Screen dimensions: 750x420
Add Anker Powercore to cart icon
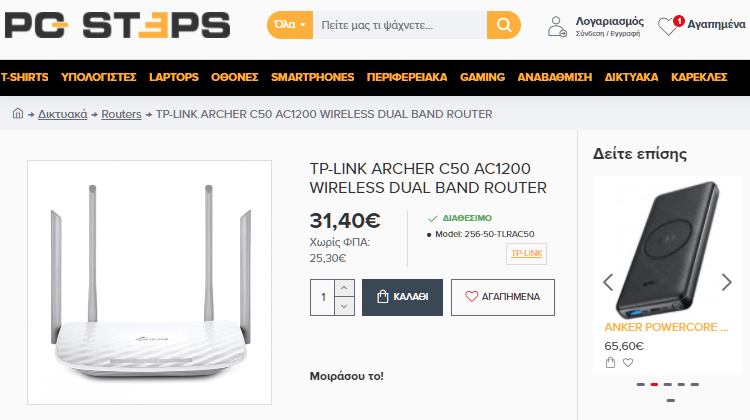(x=610, y=363)
